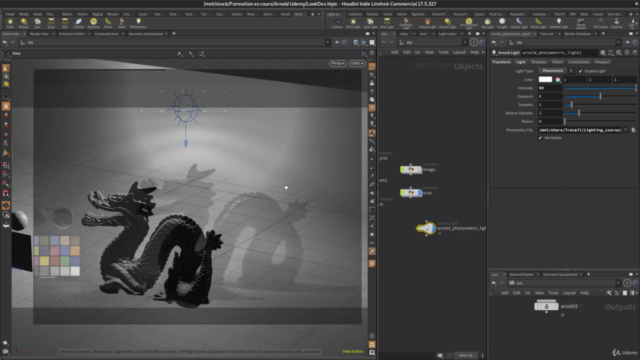The image size is (640, 360).
Task: Click the Area Light shelf tool
Action: 387,23
